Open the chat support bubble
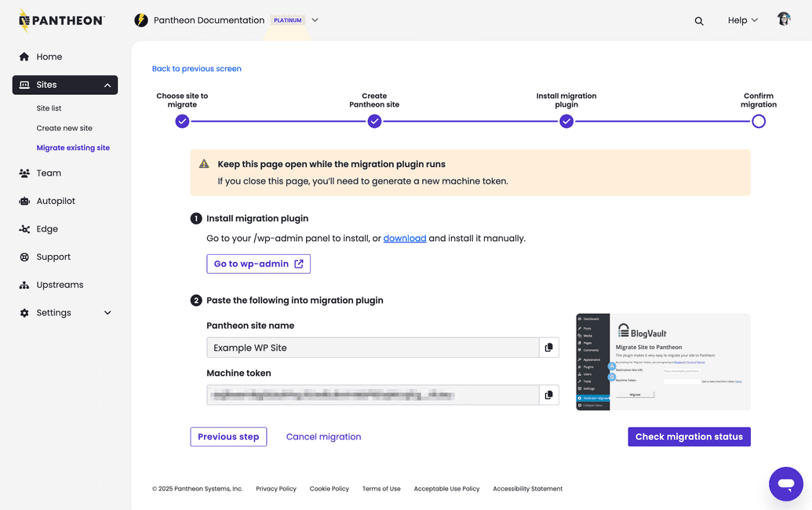This screenshot has width=812, height=510. click(785, 483)
